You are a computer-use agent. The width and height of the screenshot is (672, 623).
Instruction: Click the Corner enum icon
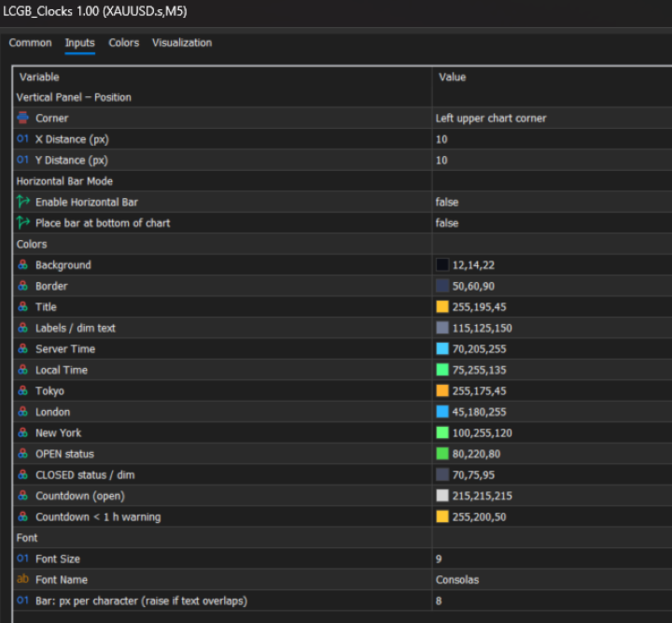tap(22, 118)
